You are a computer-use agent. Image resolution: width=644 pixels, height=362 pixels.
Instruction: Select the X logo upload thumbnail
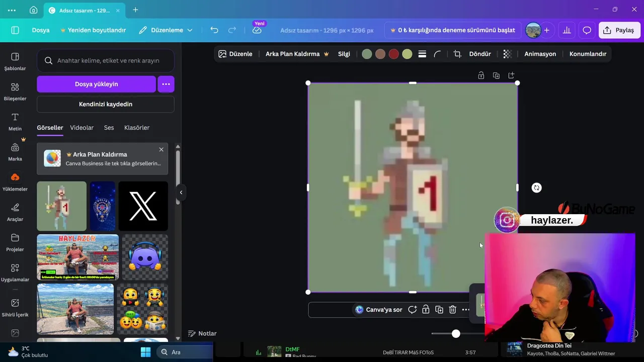(x=143, y=206)
